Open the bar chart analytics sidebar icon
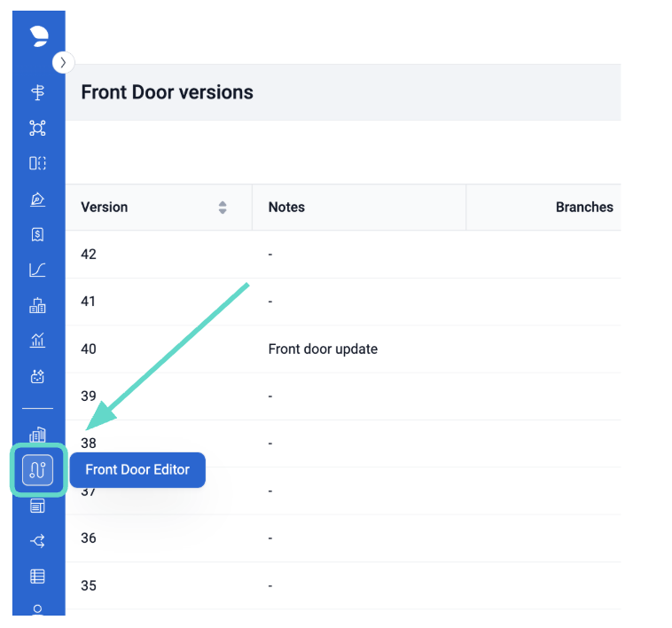Image resolution: width=672 pixels, height=628 pixels. 37,341
